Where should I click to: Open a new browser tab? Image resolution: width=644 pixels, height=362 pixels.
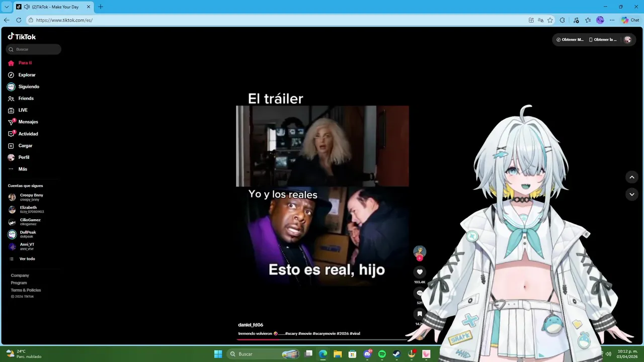click(101, 7)
